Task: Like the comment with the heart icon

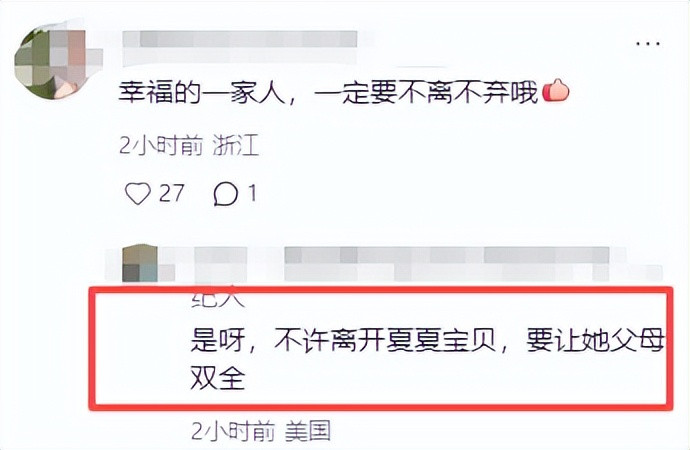Action: click(x=138, y=194)
